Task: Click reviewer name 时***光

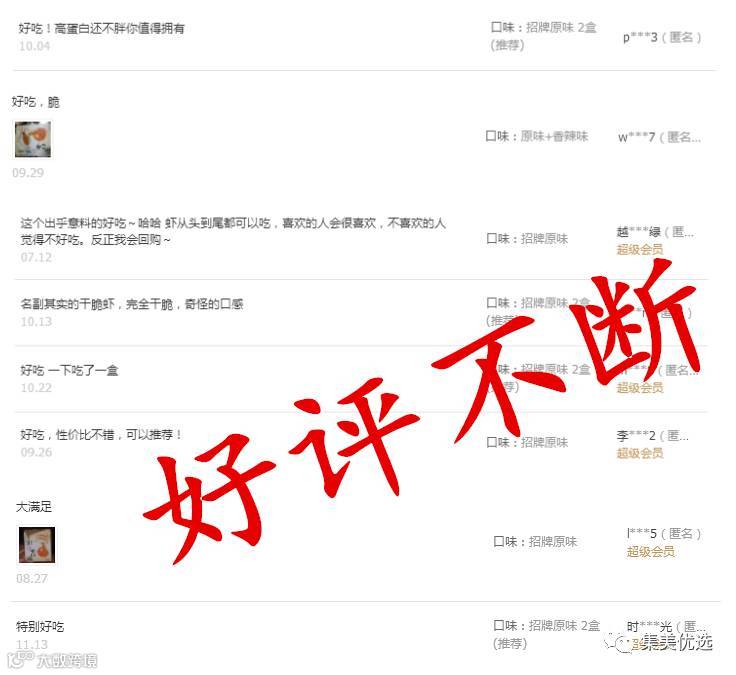Action: click(666, 627)
